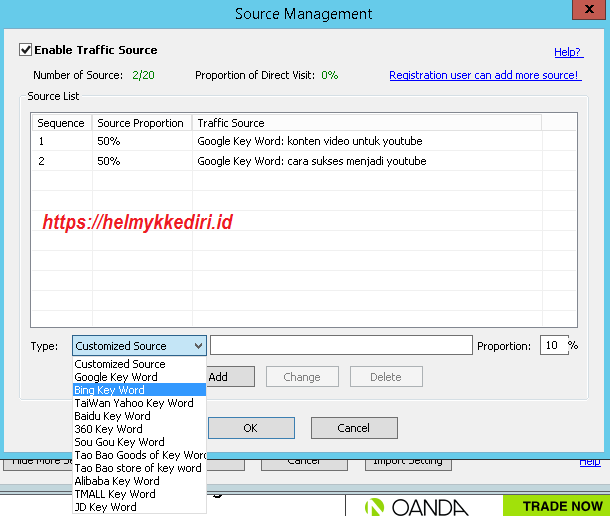Open Registration user can add more source link

click(x=485, y=75)
